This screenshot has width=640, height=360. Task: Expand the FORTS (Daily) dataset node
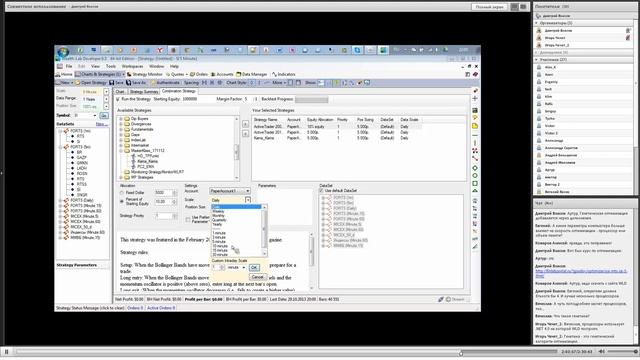(60, 200)
